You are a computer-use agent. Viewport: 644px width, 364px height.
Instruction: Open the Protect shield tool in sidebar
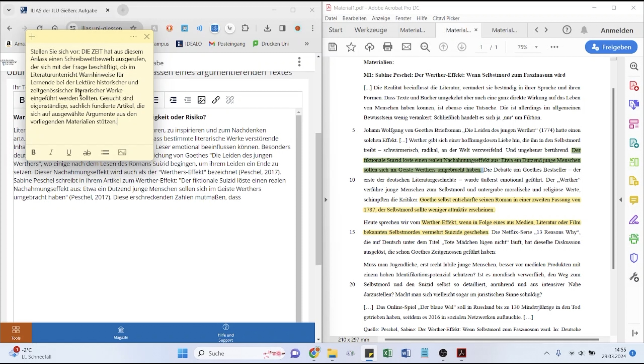[634, 258]
